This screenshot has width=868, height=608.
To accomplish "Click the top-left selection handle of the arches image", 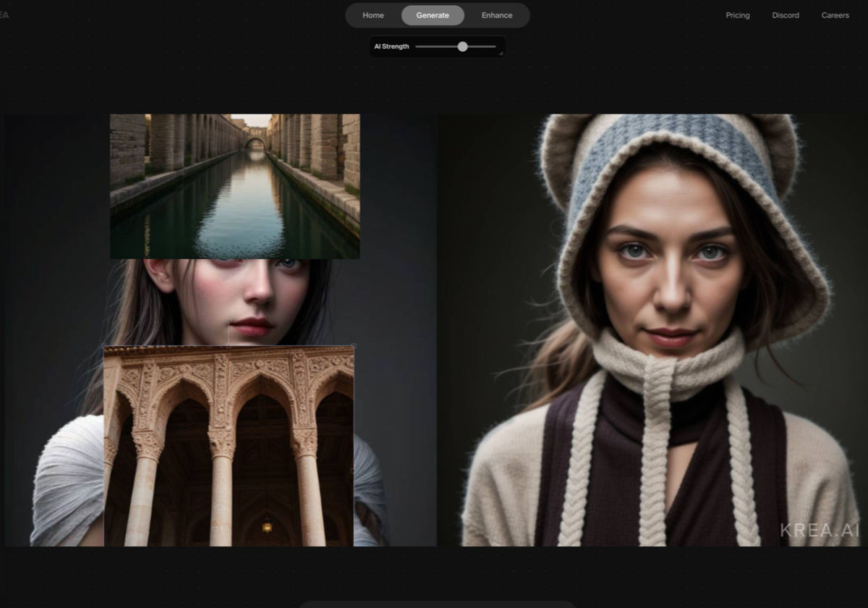I will (x=104, y=346).
